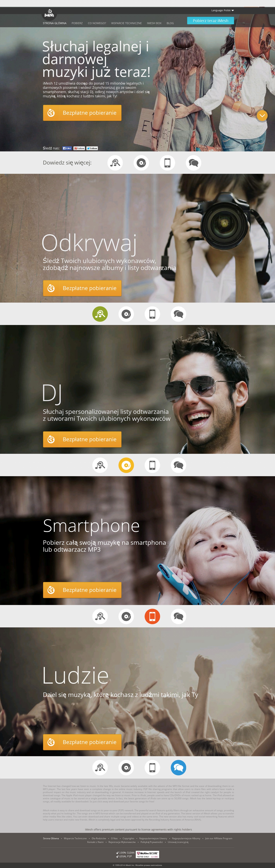Open the IMESH BOX navigation item
Image resolution: width=275 pixels, height=868 pixels.
point(154,23)
